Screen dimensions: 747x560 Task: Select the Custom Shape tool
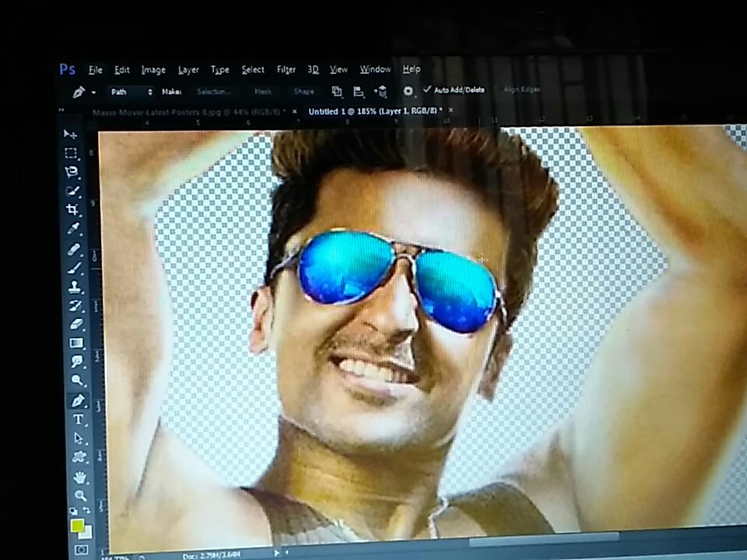79,457
